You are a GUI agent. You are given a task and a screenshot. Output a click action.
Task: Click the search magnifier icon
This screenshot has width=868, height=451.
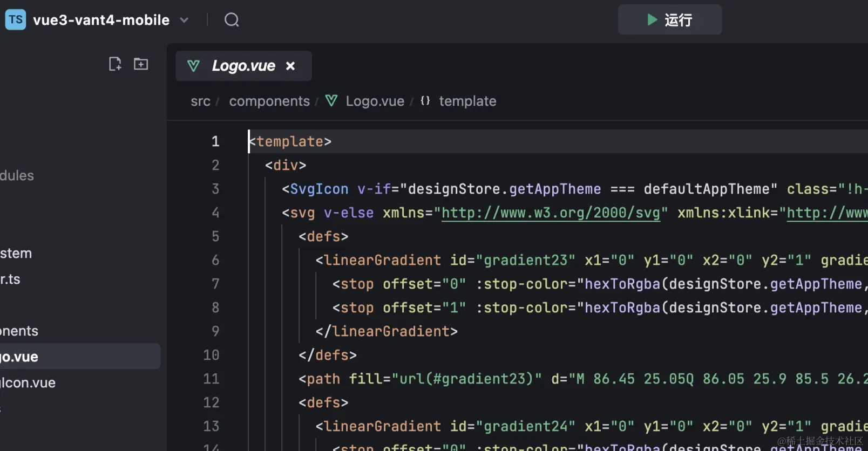click(232, 20)
